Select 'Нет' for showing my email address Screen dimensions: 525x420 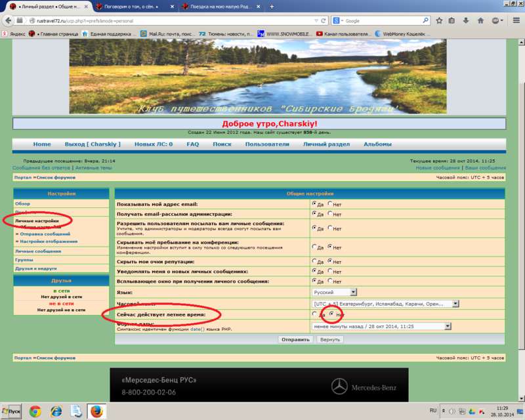[331, 204]
